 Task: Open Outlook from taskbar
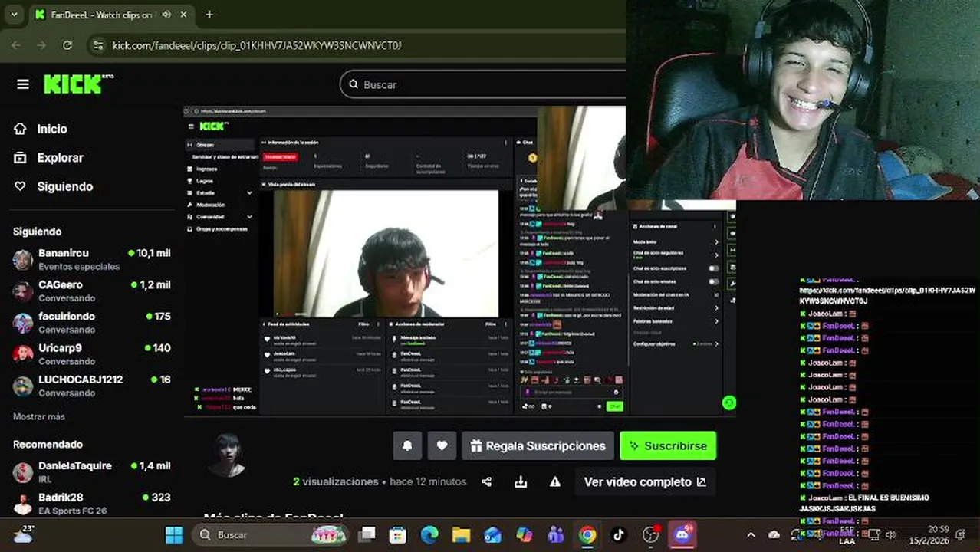(492, 534)
